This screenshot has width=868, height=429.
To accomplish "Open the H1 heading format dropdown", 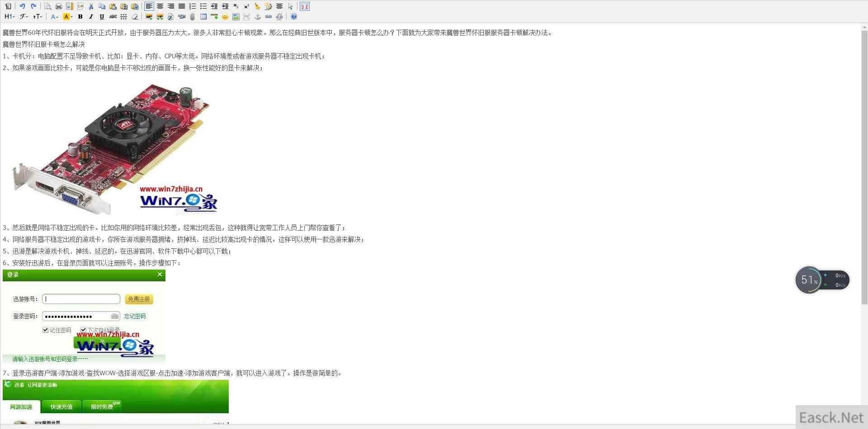I will click(x=9, y=17).
